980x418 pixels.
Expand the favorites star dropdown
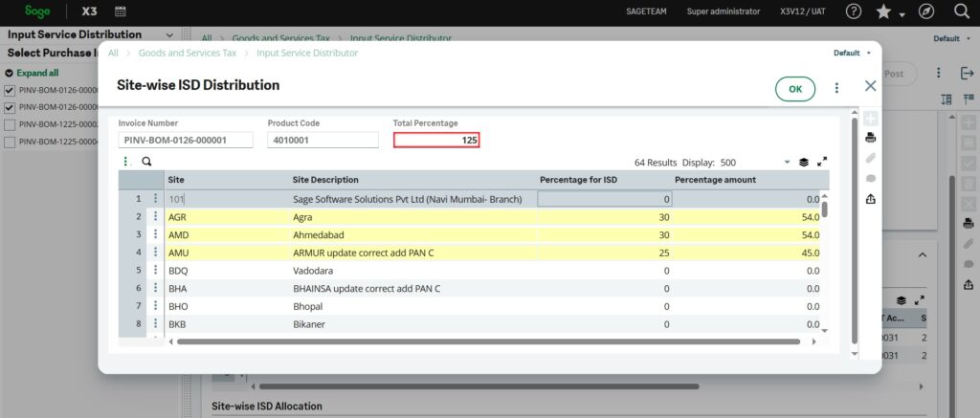[x=902, y=14]
